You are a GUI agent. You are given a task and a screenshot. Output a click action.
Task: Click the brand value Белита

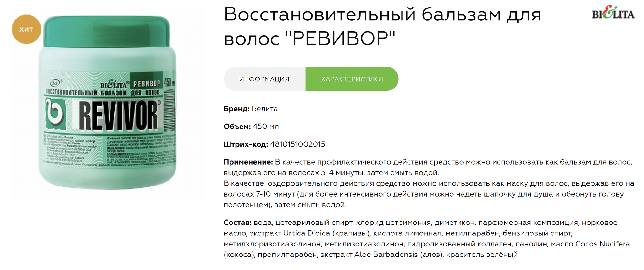[265, 109]
